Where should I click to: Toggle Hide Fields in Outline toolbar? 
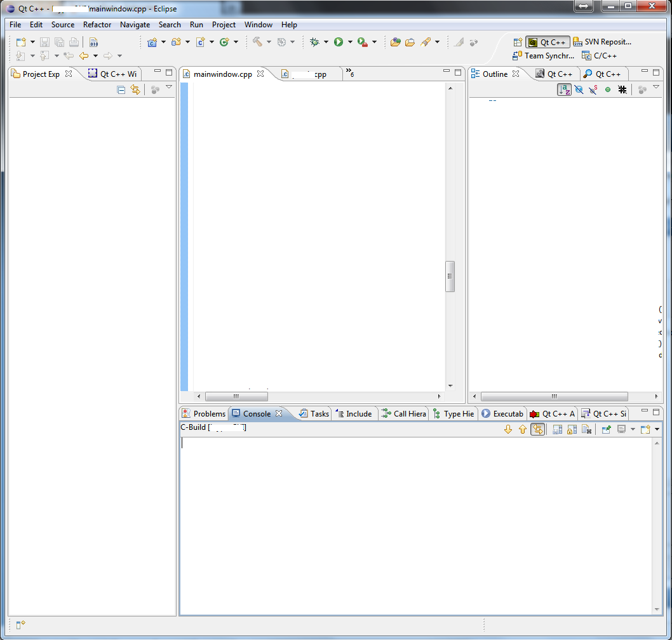tap(579, 90)
